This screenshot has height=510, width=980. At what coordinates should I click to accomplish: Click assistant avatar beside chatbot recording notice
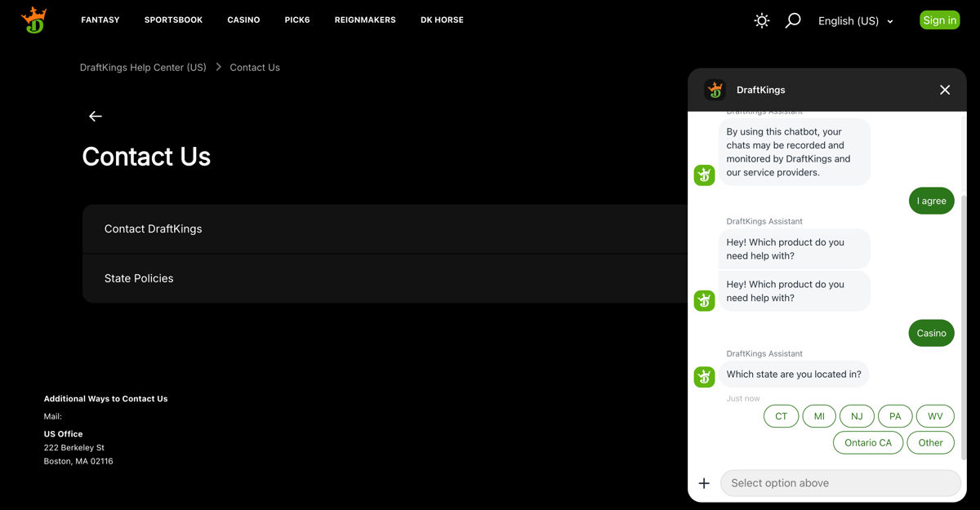click(704, 175)
